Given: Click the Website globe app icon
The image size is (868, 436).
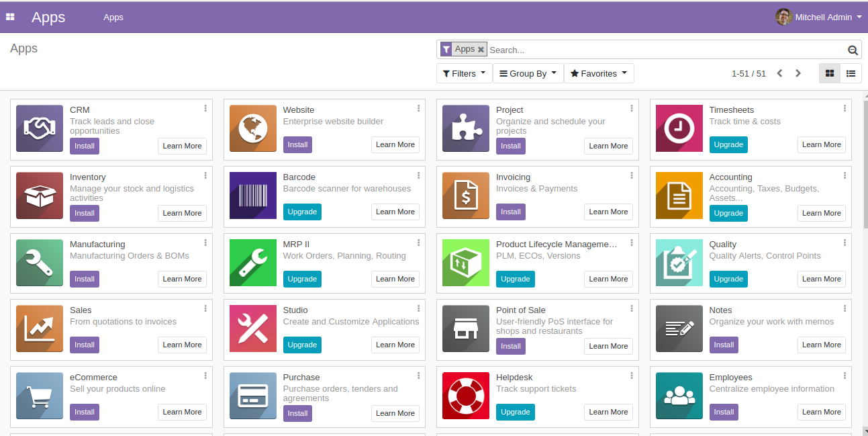Looking at the screenshot, I should (x=252, y=128).
